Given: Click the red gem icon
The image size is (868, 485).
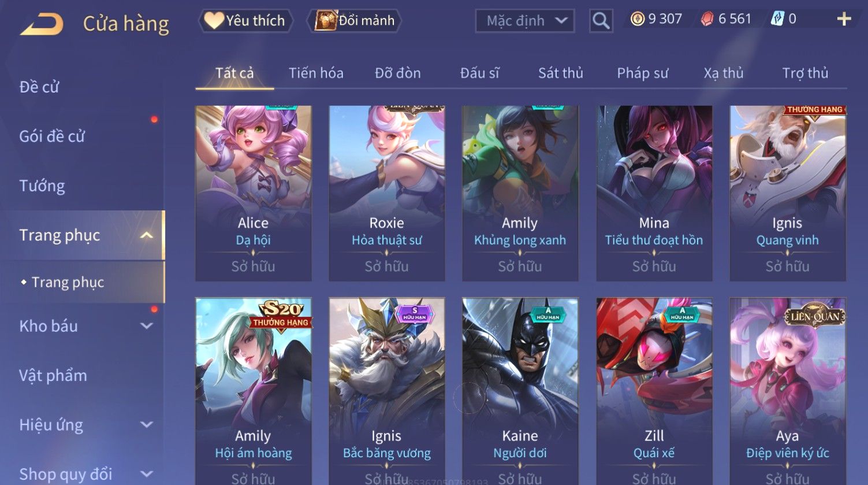Looking at the screenshot, I should pyautogui.click(x=707, y=19).
